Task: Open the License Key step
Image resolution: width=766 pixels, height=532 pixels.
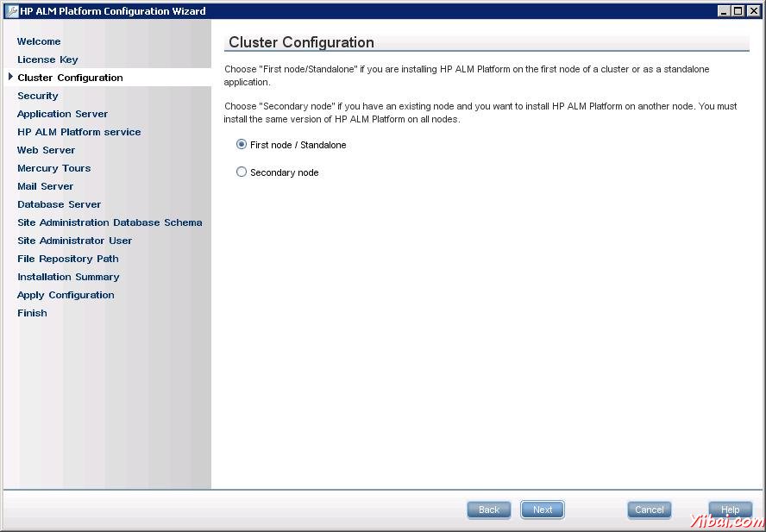Action: click(47, 59)
